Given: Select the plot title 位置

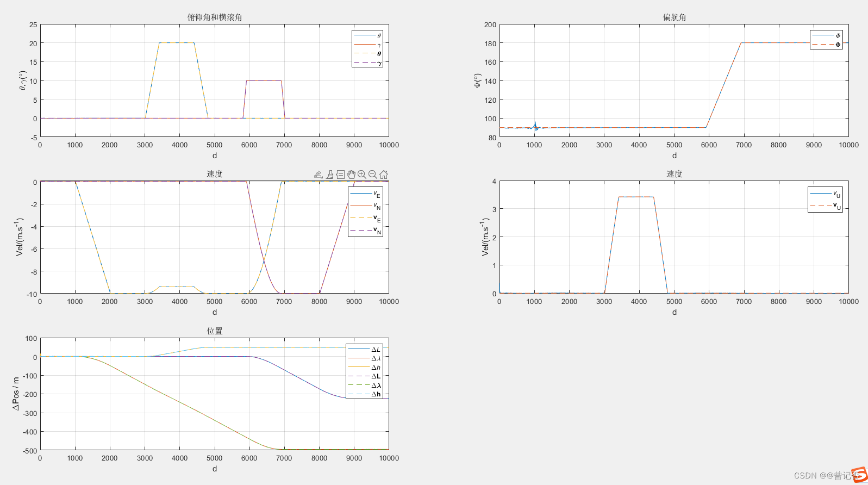Looking at the screenshot, I should tap(215, 331).
